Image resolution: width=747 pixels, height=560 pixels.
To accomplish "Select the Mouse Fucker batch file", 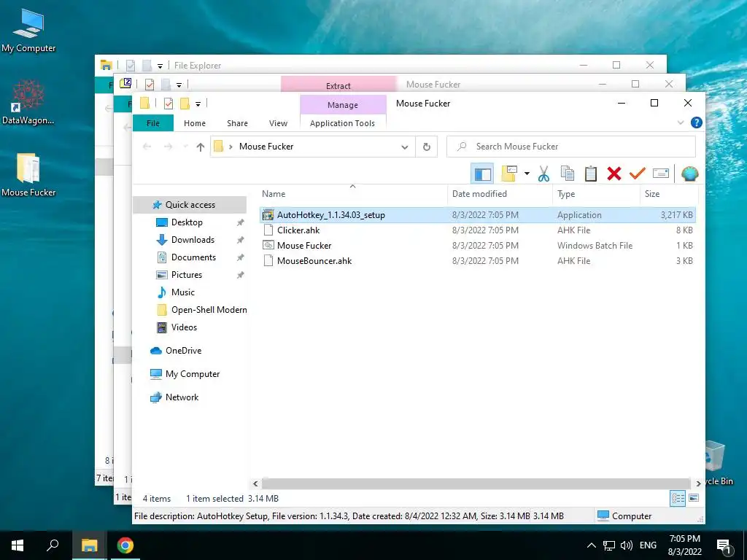I will pos(477,245).
